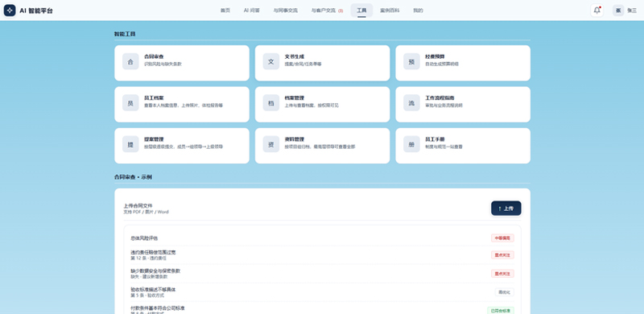Click 重点关注 badge on 违约责任 row
The width and height of the screenshot is (644, 314).
coord(502,254)
